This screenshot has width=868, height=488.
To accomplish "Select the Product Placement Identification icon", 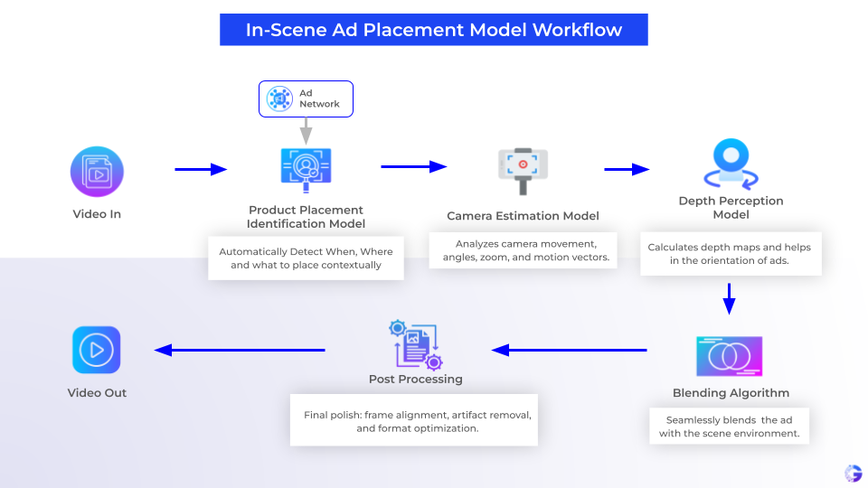I will click(306, 171).
